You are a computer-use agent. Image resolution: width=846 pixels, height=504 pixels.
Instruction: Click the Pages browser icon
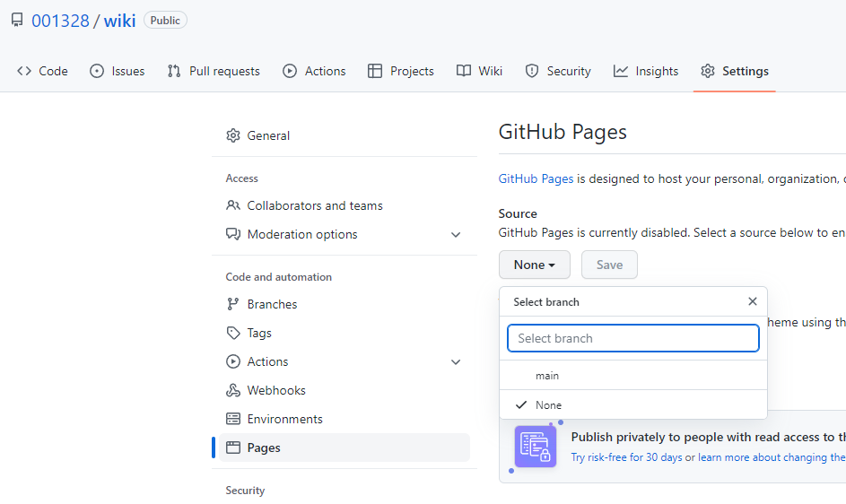pos(233,448)
